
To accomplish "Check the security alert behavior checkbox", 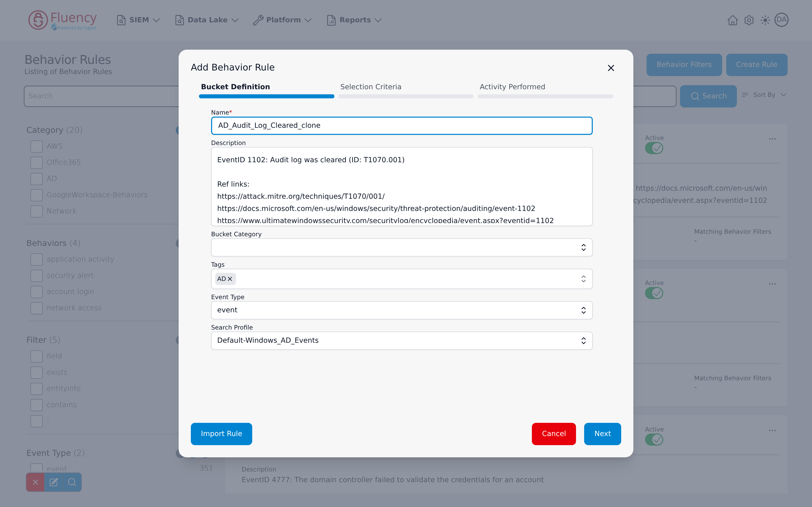I will point(37,276).
